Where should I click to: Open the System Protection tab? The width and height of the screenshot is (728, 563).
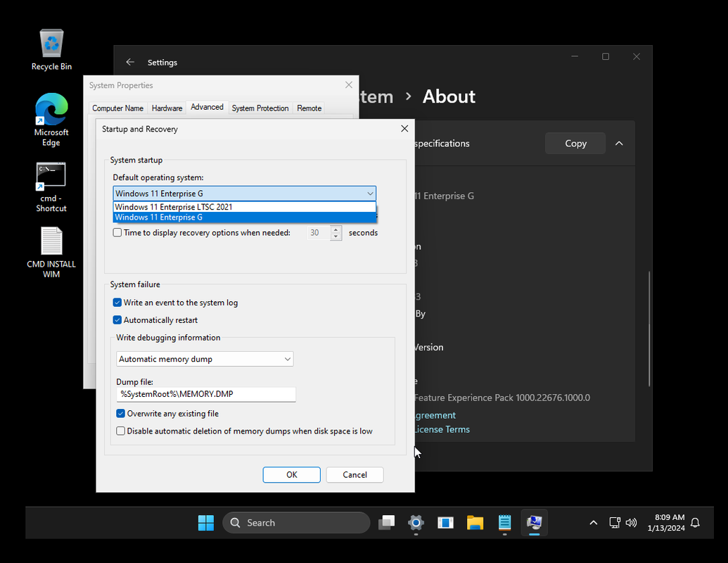260,108
